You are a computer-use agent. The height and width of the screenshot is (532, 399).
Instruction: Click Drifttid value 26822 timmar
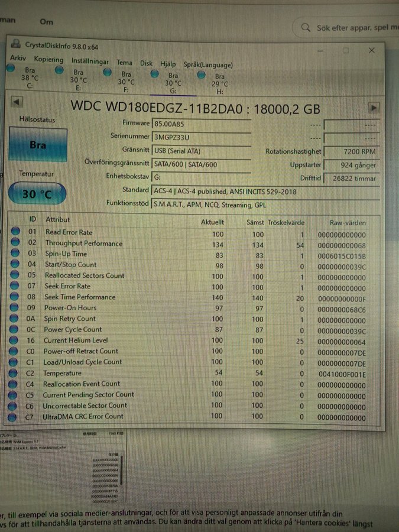point(352,179)
